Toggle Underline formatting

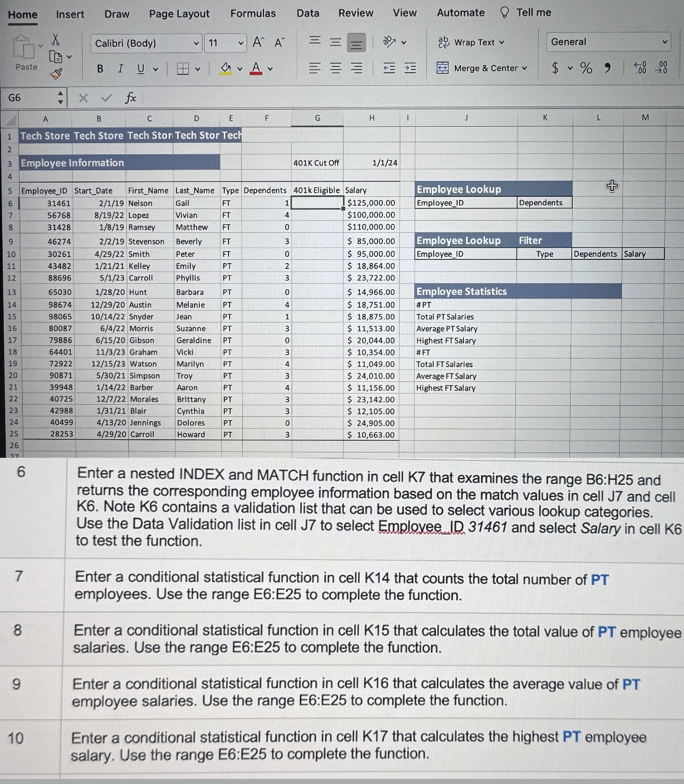[x=141, y=68]
